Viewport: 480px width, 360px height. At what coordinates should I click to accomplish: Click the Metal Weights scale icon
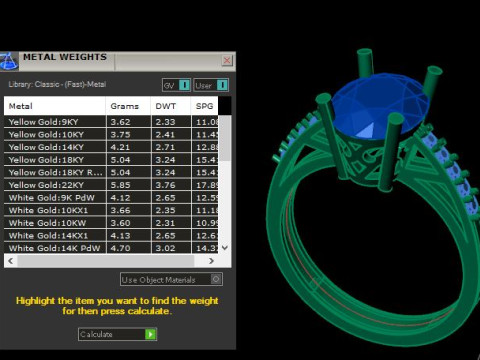click(x=9, y=61)
